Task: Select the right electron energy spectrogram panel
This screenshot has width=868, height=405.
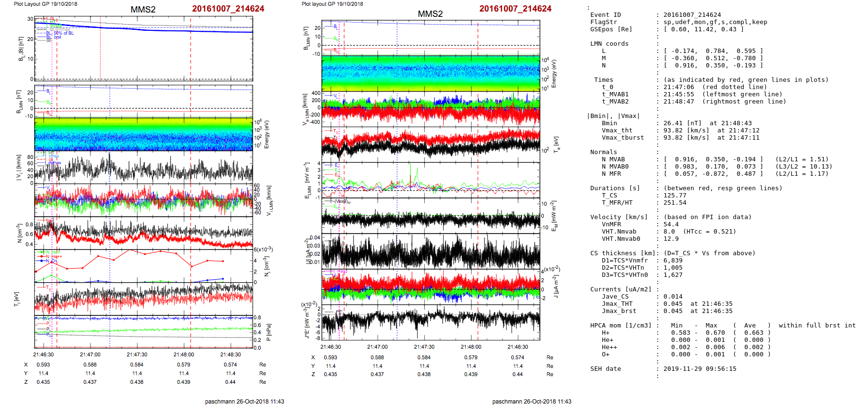Action: (431, 73)
